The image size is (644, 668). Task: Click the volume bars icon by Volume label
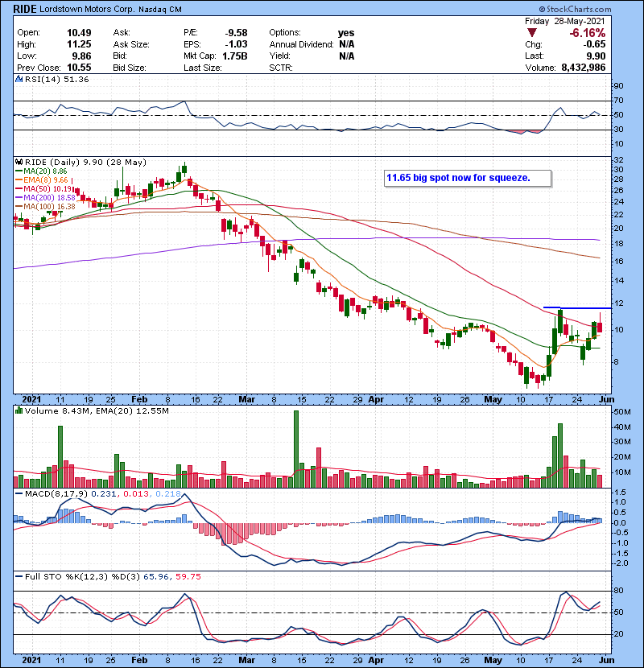click(19, 410)
